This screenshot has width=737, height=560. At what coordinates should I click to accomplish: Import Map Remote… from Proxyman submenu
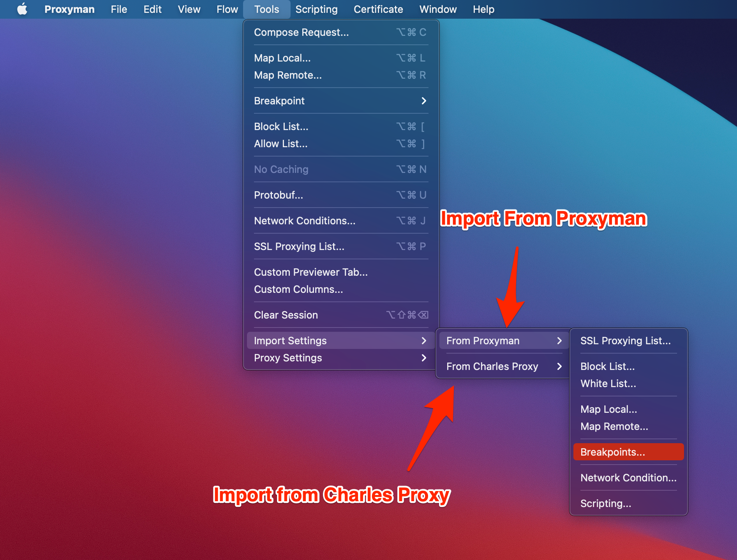pyautogui.click(x=628, y=426)
